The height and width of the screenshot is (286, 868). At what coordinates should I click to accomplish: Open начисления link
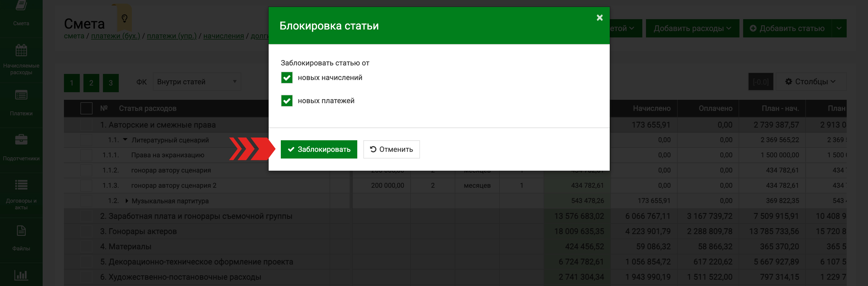[224, 36]
